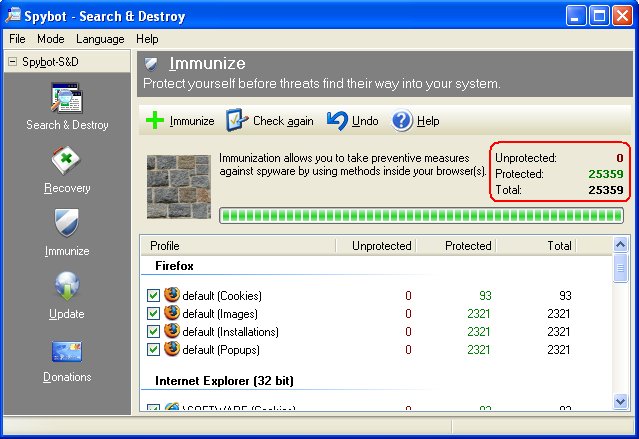Click the Total summary value 25359

[606, 190]
